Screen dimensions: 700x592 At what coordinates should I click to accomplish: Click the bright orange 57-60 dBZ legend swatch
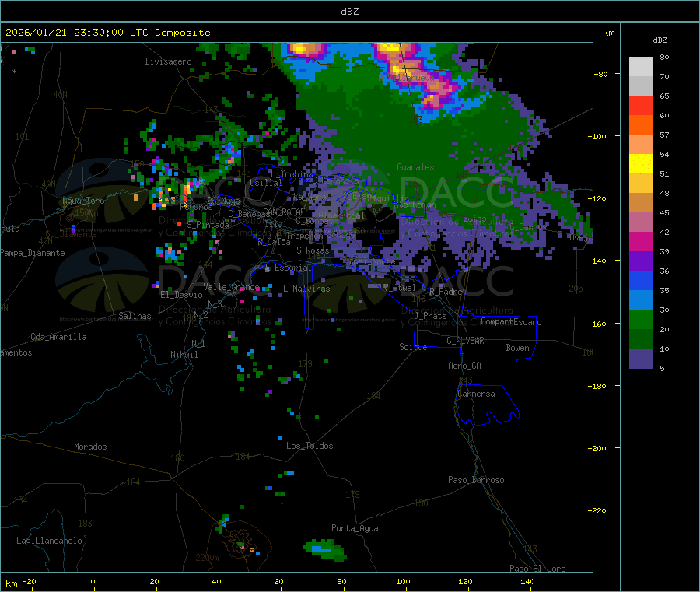coord(641,125)
